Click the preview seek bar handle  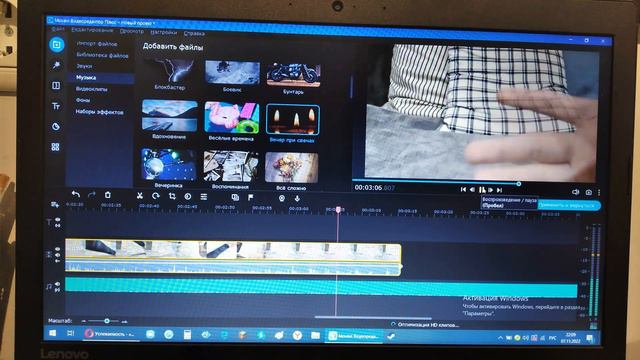(519, 184)
